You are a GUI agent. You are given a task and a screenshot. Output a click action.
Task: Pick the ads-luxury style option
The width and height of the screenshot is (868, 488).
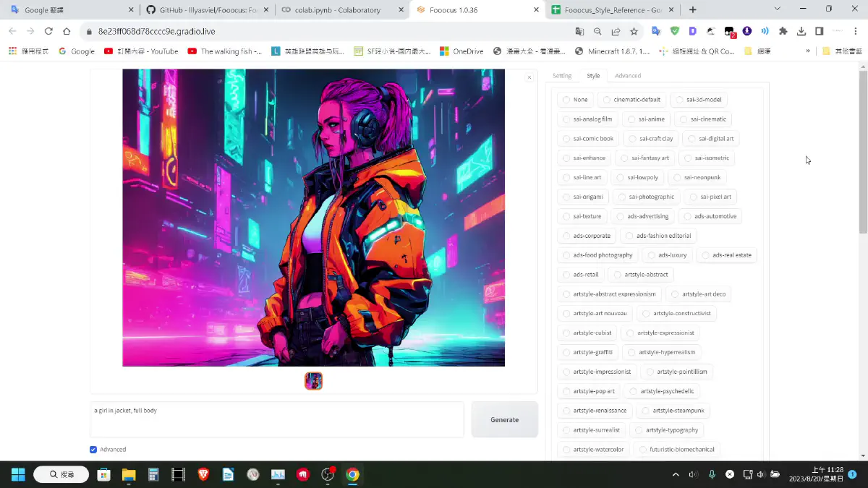tap(667, 255)
